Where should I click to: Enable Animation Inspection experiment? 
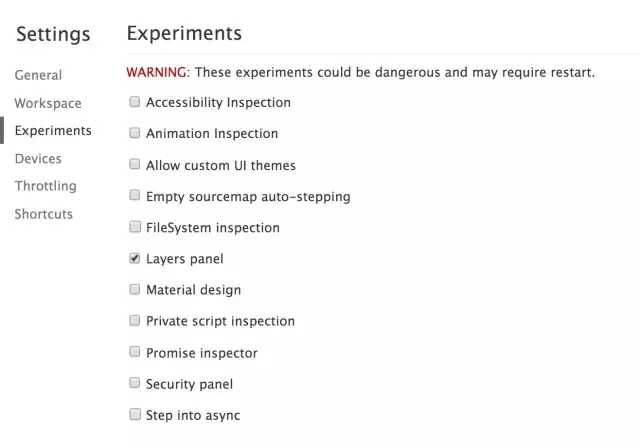135,133
